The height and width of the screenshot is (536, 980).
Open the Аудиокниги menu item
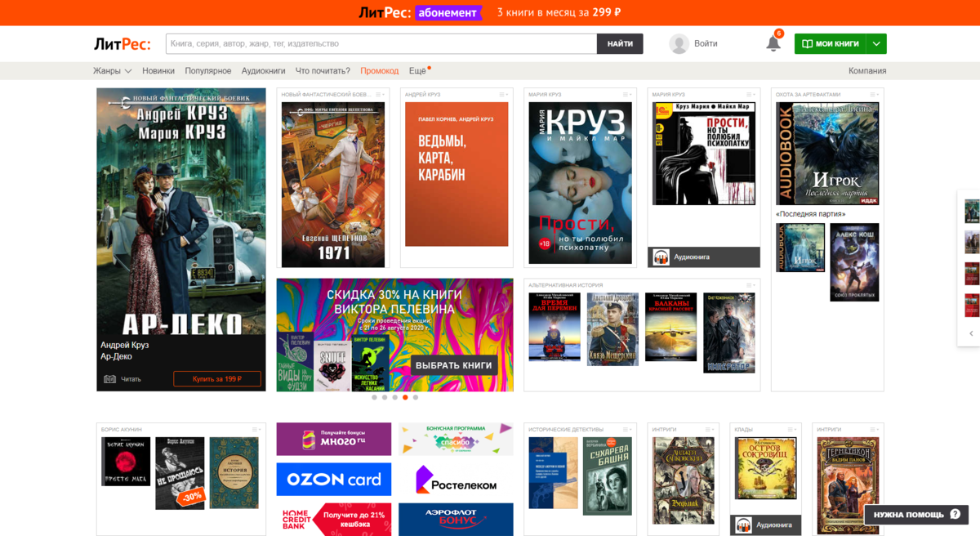[x=264, y=71]
